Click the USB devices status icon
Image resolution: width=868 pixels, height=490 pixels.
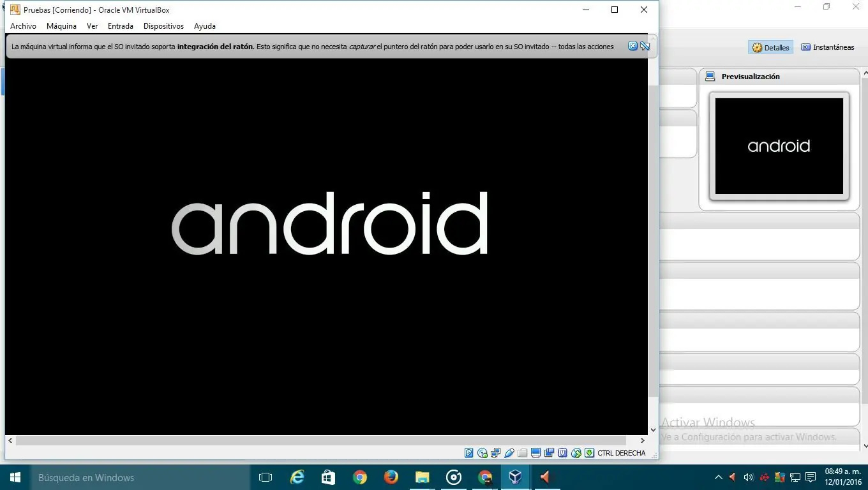tap(509, 453)
